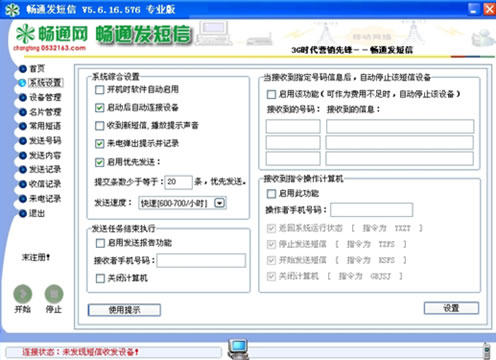This screenshot has width=496, height=360.
Task: Click third 接收到的信息 input box
Action: tap(400, 159)
